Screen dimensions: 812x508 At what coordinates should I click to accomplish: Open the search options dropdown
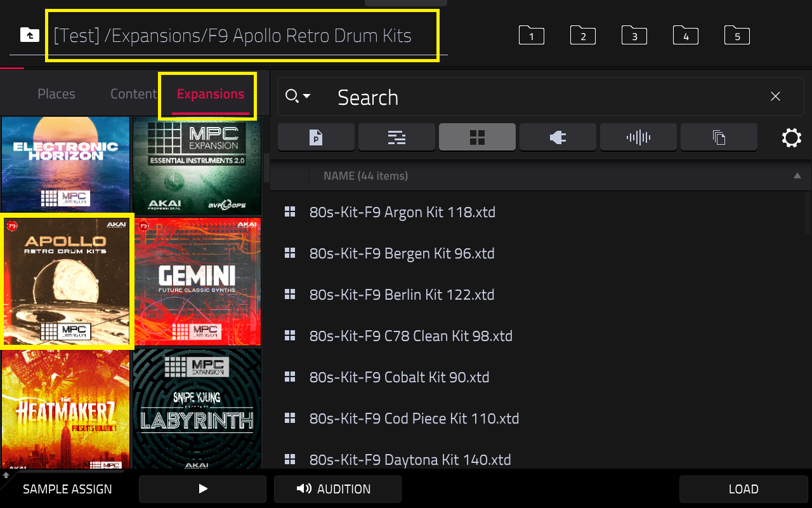[298, 97]
